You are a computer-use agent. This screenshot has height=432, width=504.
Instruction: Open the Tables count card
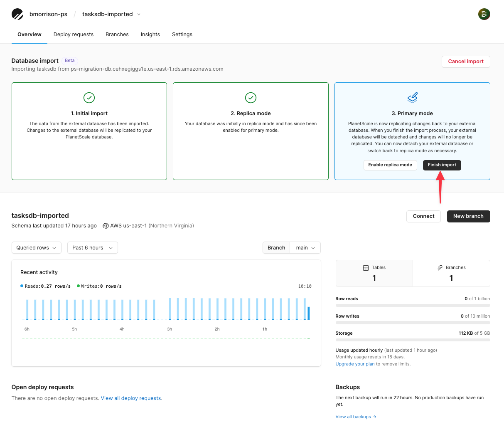coord(374,273)
